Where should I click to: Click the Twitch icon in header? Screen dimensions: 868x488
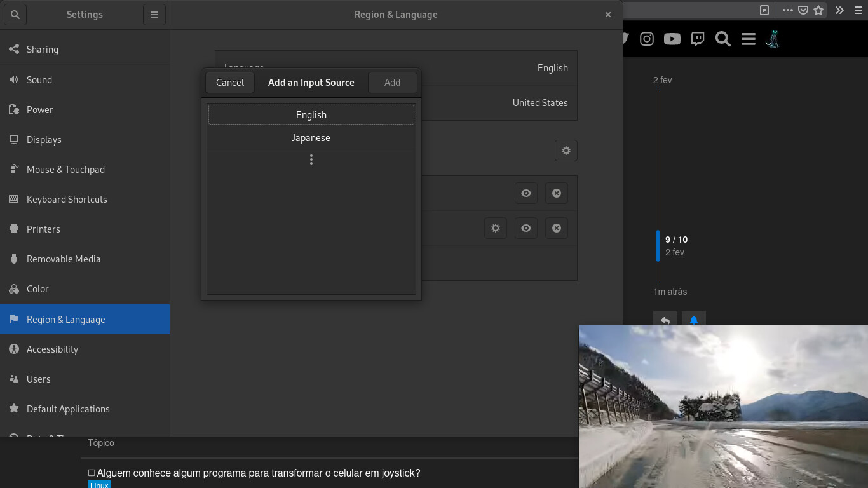(x=697, y=39)
